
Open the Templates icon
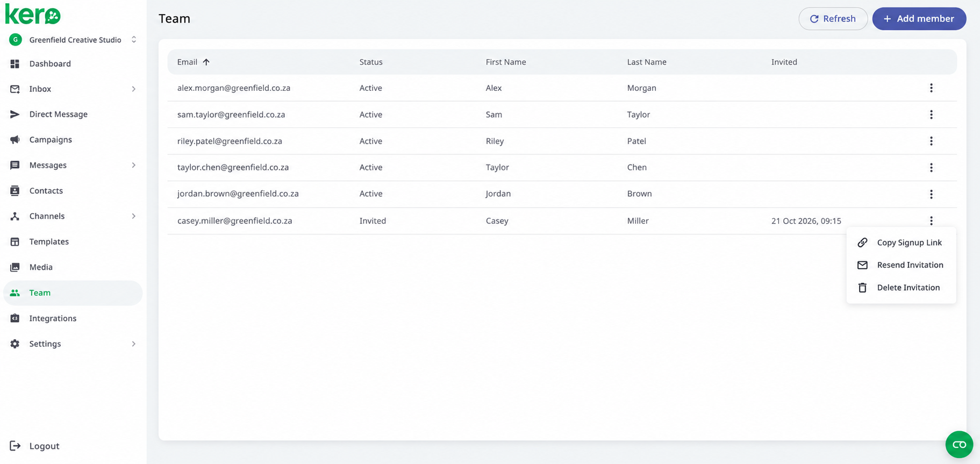[15, 241]
